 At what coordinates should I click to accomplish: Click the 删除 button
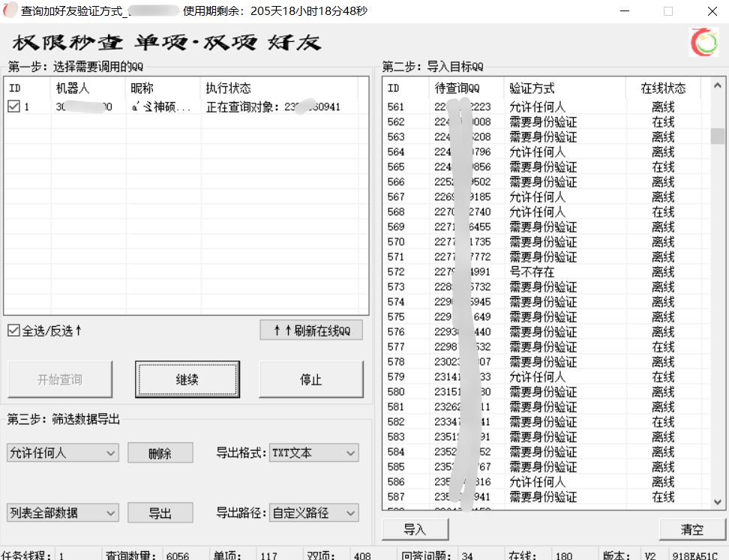click(x=160, y=453)
